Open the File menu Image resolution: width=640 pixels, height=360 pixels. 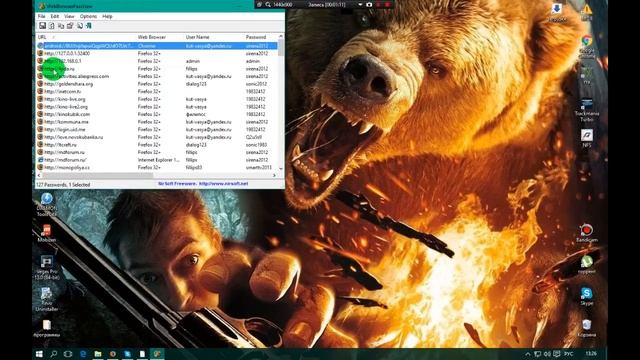click(x=41, y=16)
